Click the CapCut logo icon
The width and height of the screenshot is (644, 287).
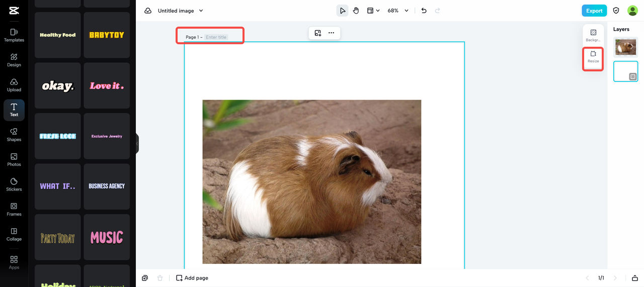tap(14, 11)
